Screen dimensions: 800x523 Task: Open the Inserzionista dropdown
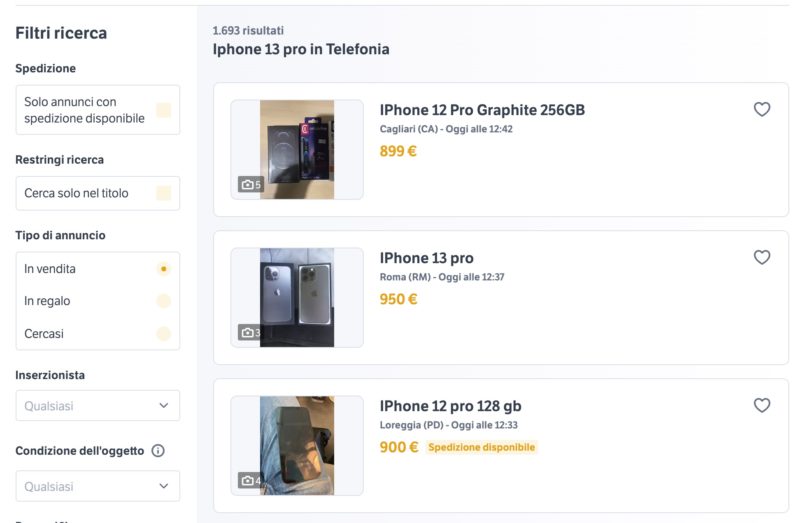98,406
